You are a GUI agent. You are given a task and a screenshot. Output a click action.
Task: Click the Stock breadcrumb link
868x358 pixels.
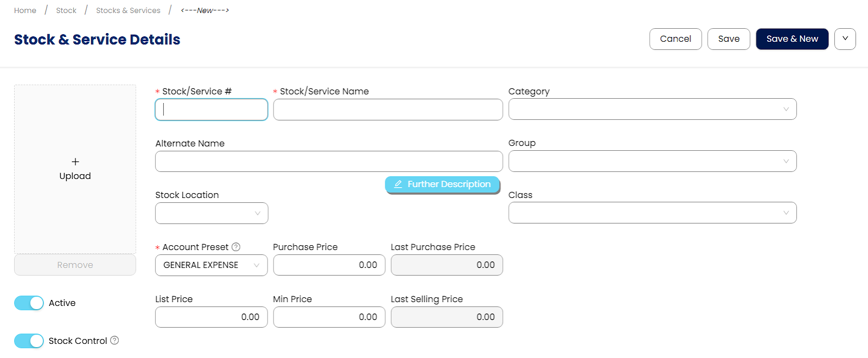66,10
